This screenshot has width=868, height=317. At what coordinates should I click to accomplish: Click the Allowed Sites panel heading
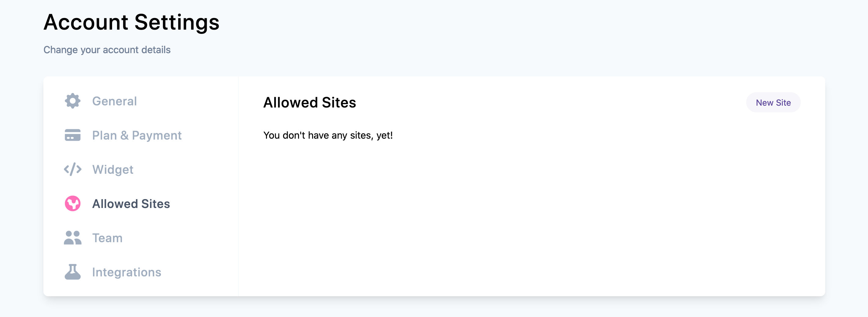[x=309, y=102]
